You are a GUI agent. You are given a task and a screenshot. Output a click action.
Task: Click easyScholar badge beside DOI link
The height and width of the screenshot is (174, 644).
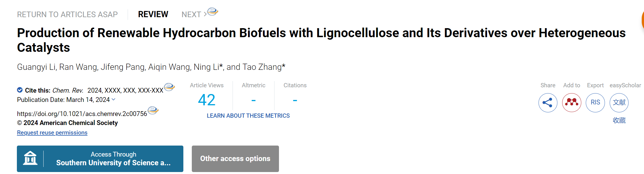pos(153,110)
